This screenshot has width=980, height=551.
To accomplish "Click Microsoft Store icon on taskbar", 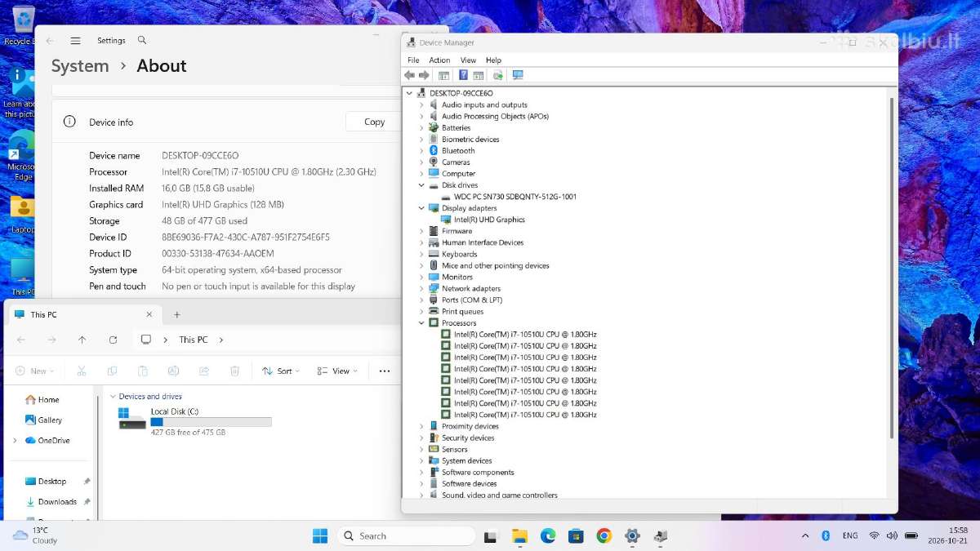I will coord(577,535).
